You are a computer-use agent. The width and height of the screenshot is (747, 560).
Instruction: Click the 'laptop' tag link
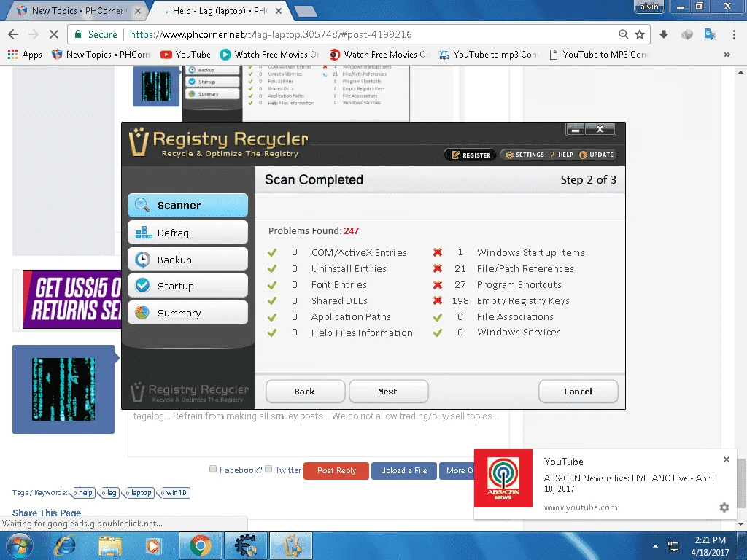tap(139, 492)
